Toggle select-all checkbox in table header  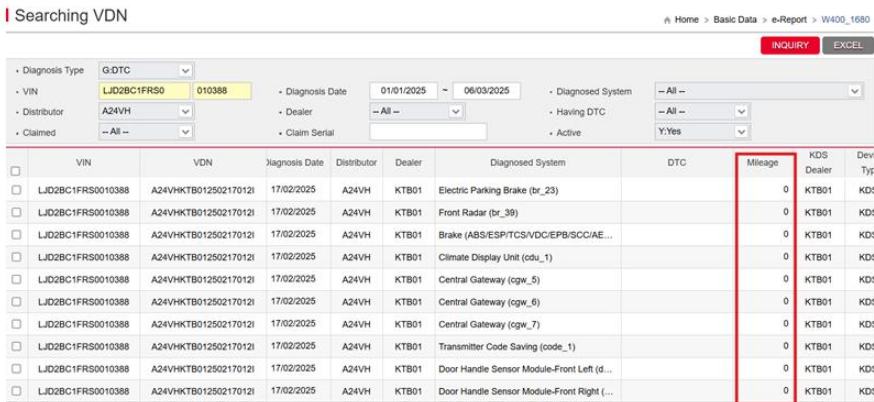click(16, 171)
